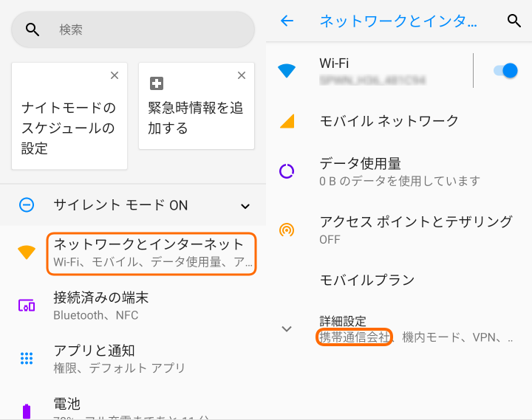This screenshot has width=532, height=420.
Task: Dismiss the 緊急時情報を追加する card
Action: pyautogui.click(x=242, y=75)
